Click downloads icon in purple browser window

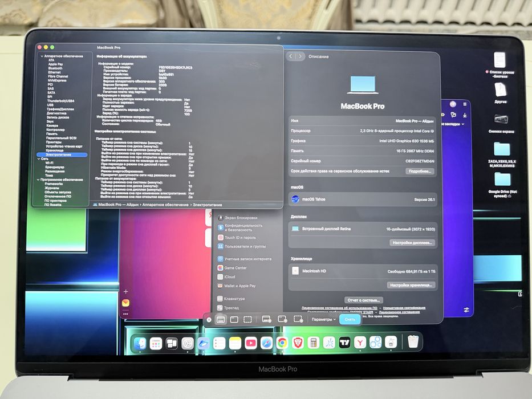coord(465,115)
